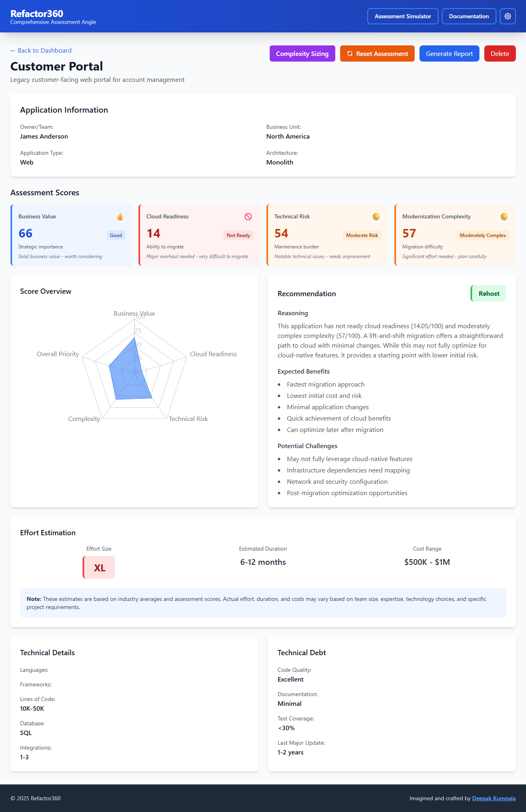
Task: Click the Moderately Complex badge
Action: tap(483, 235)
